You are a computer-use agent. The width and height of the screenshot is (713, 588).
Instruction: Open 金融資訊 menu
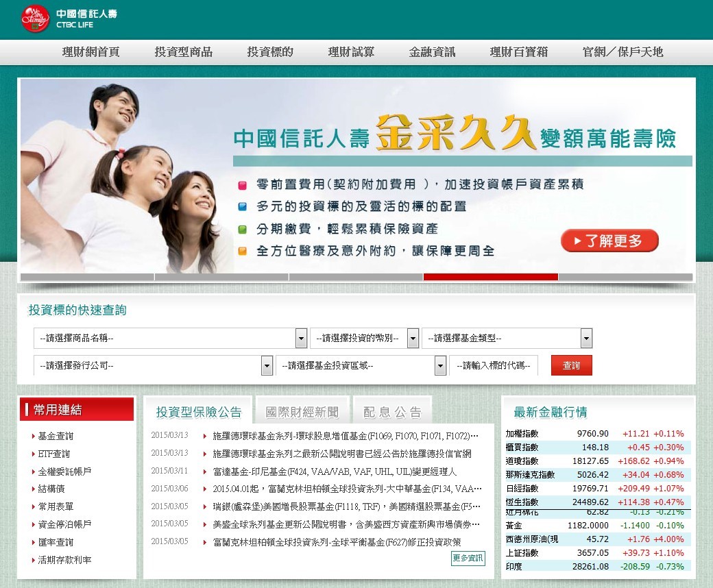tap(432, 52)
